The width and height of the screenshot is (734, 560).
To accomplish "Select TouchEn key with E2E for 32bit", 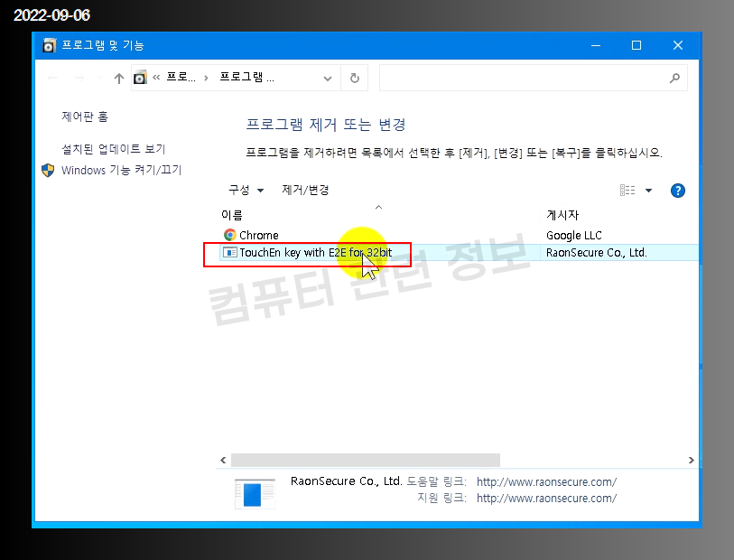I will 315,253.
